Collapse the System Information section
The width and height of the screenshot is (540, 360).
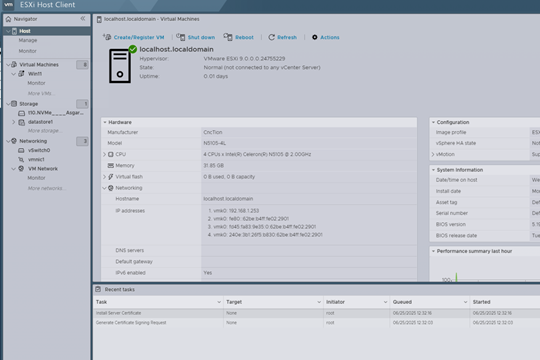[x=433, y=170]
